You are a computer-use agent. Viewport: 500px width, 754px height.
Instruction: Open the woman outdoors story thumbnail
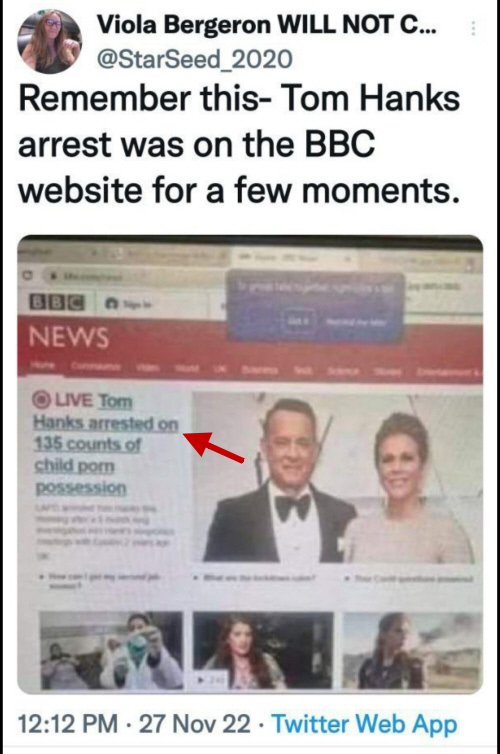coord(412,650)
